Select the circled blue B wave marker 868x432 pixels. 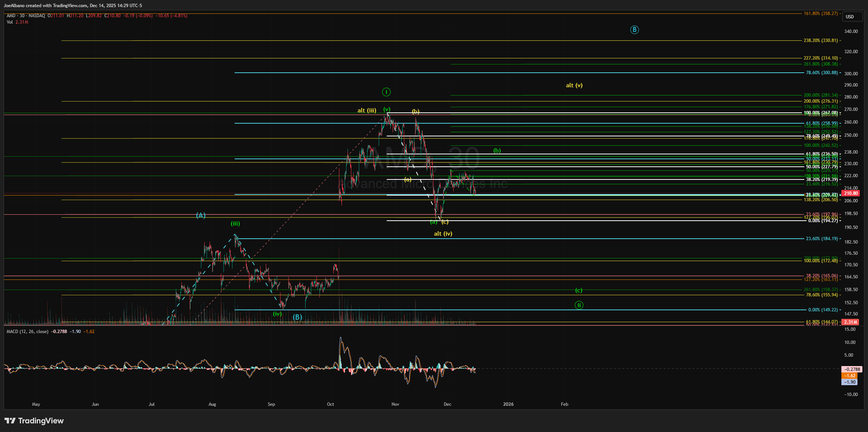[x=634, y=30]
